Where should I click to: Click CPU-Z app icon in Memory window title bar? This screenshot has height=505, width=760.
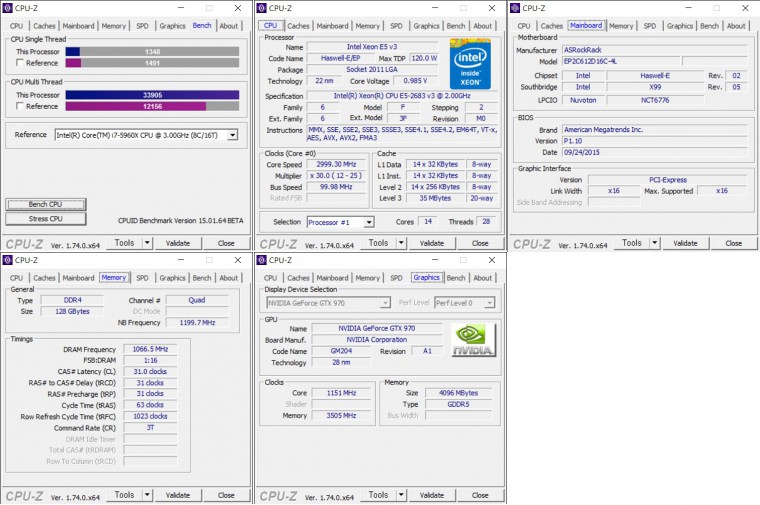[x=8, y=260]
